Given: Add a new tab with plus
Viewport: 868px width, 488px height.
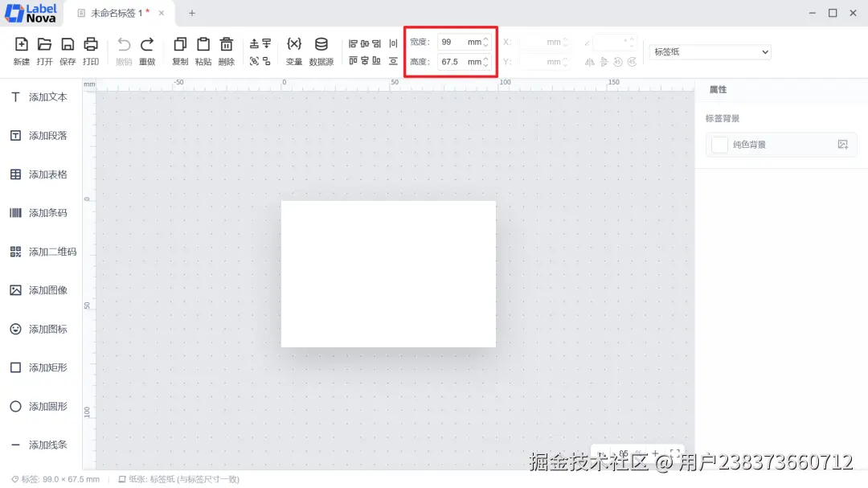Looking at the screenshot, I should (x=192, y=14).
